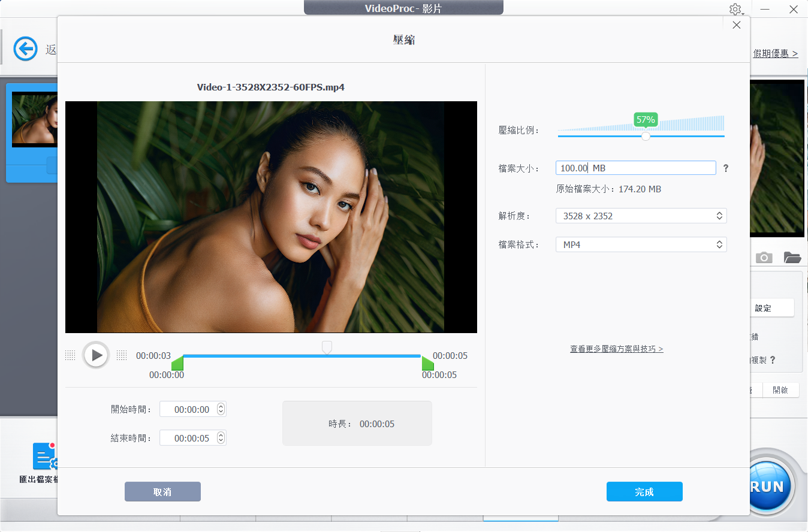Click the playhead handle on timeline
This screenshot has width=808, height=532.
327,347
